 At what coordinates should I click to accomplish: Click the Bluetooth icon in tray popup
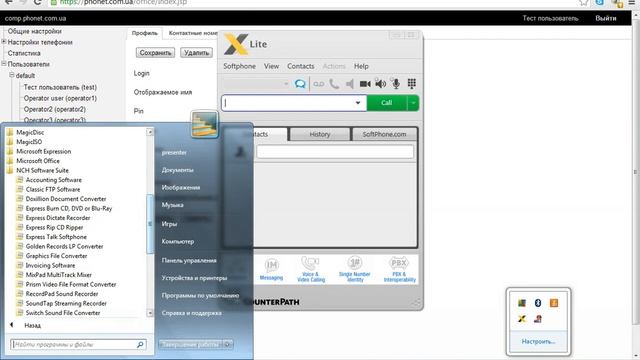tap(538, 302)
